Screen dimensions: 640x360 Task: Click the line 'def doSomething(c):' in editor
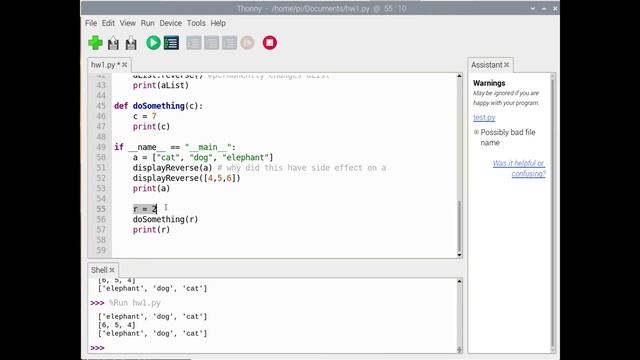tap(158, 106)
